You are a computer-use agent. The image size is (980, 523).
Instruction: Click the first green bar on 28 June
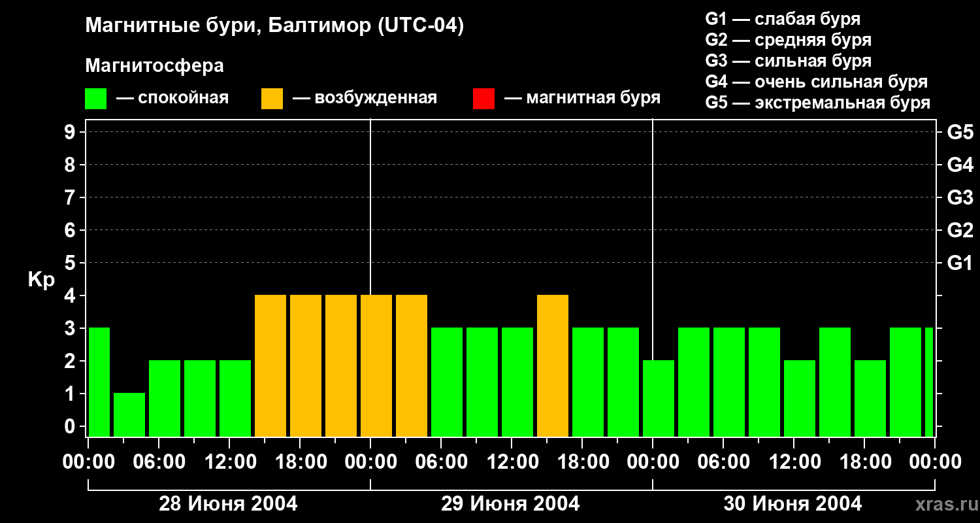tap(99, 382)
